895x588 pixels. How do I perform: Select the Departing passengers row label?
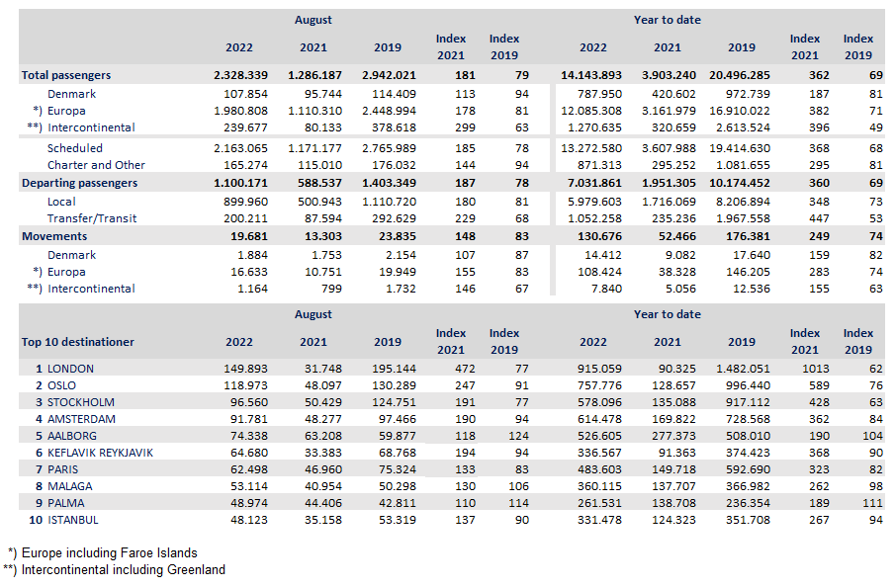point(79,183)
